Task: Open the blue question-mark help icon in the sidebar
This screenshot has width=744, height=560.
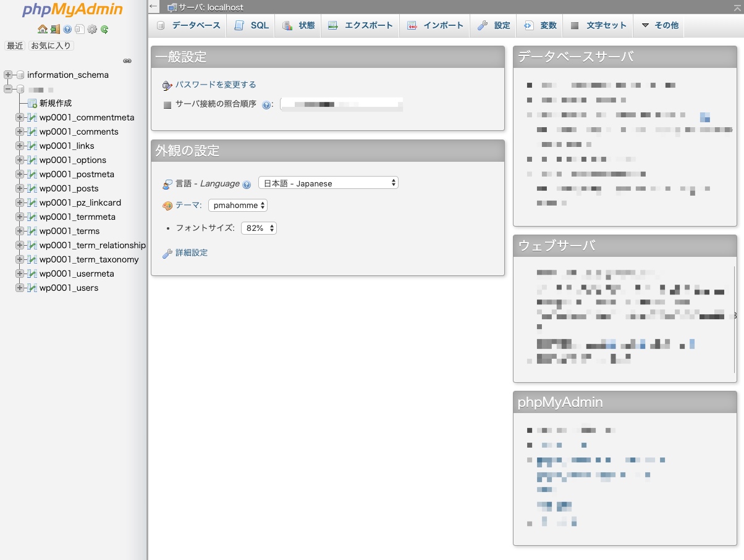Action: 67,29
